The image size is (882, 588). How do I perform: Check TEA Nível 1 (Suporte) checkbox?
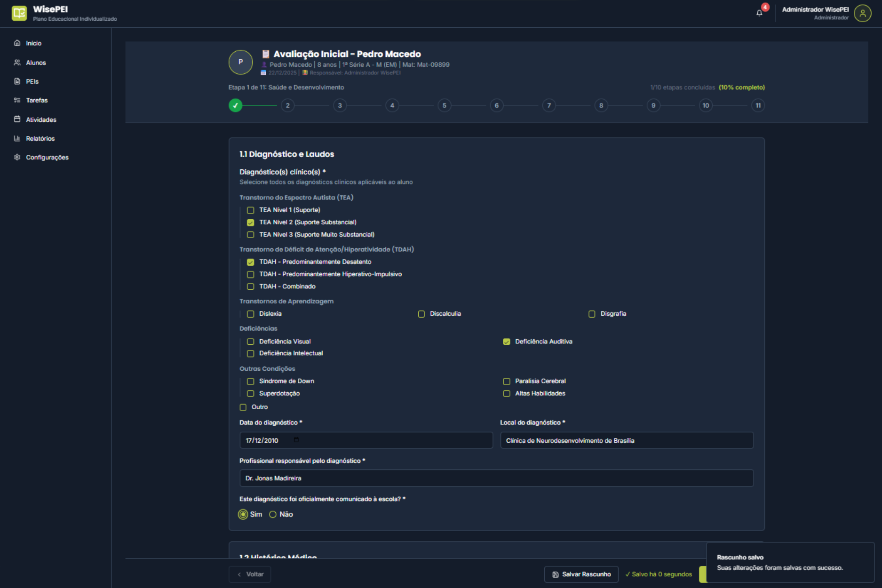(x=251, y=210)
